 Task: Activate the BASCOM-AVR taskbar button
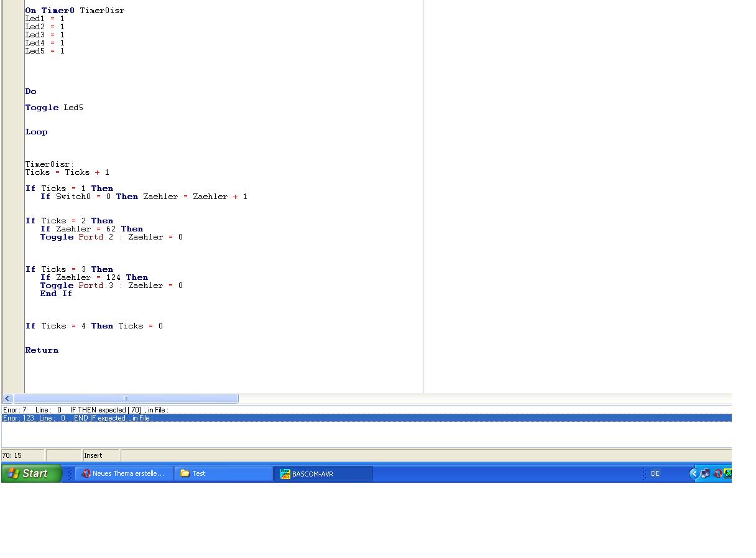point(323,473)
